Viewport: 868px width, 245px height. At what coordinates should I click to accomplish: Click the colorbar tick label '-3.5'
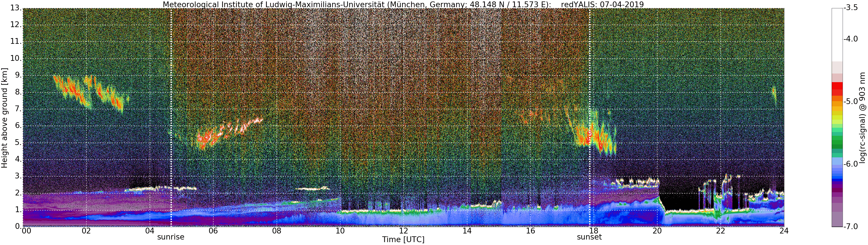click(x=850, y=8)
